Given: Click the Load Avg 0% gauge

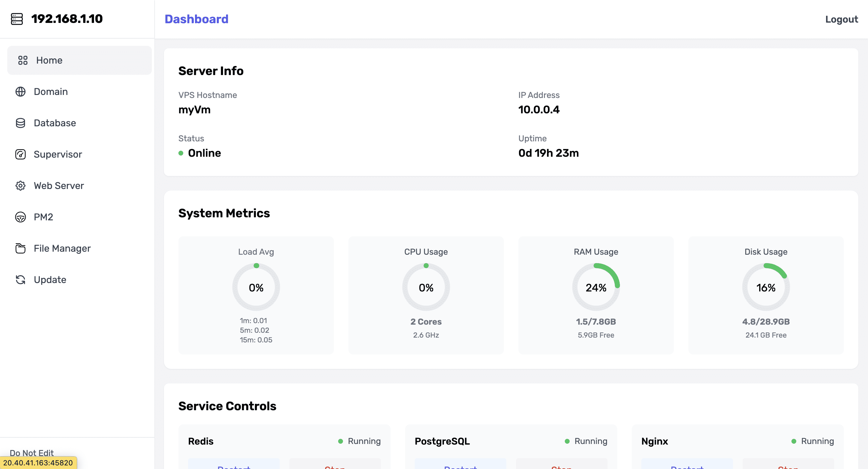Looking at the screenshot, I should 256,287.
